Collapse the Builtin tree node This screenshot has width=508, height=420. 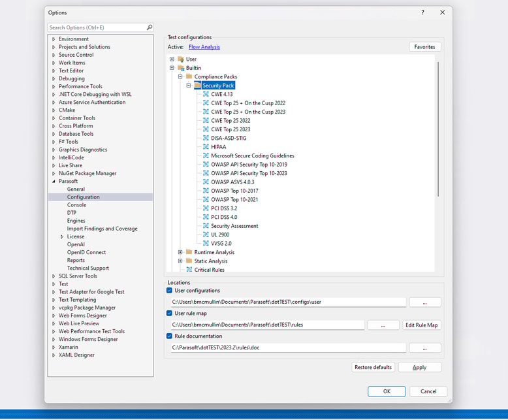pos(172,68)
